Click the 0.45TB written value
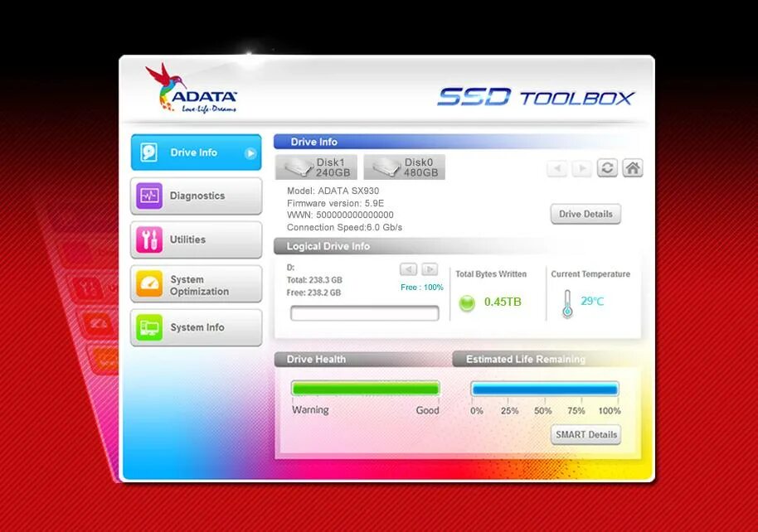This screenshot has width=758, height=532. coord(503,302)
